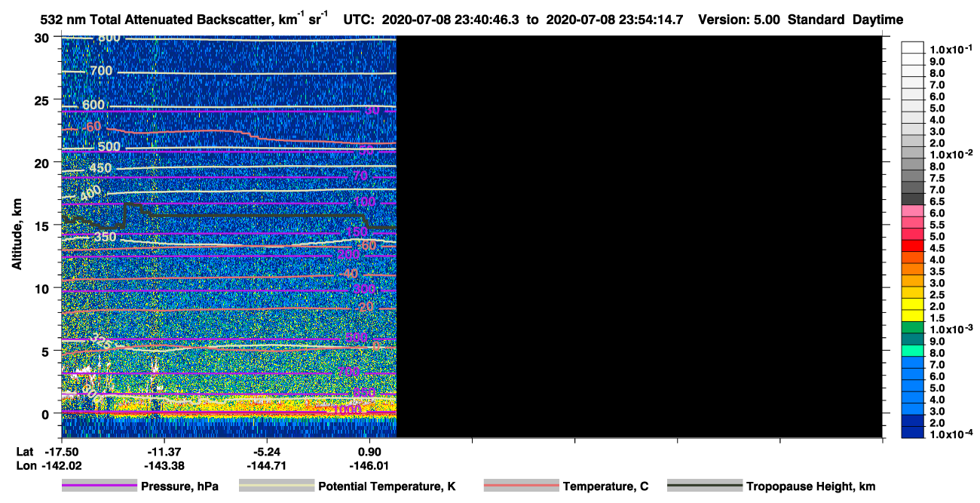This screenshot has height=503, width=980.
Task: Select the '450' contour label in plot
Action: [x=101, y=167]
